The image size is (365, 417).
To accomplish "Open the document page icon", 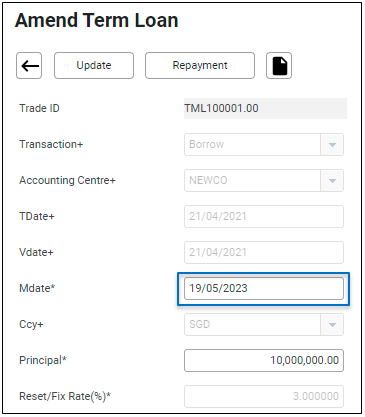I will [x=279, y=65].
